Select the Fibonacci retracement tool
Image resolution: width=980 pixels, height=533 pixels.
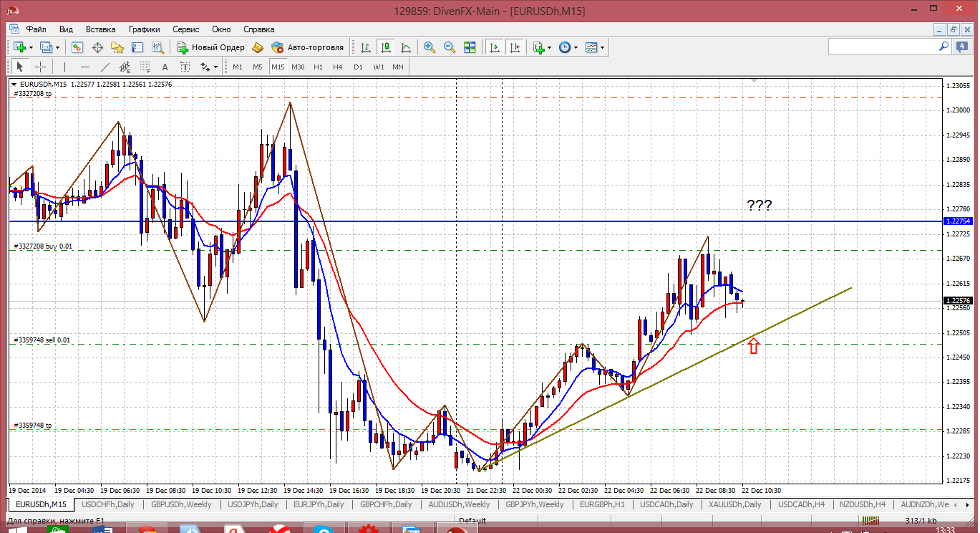(x=145, y=67)
